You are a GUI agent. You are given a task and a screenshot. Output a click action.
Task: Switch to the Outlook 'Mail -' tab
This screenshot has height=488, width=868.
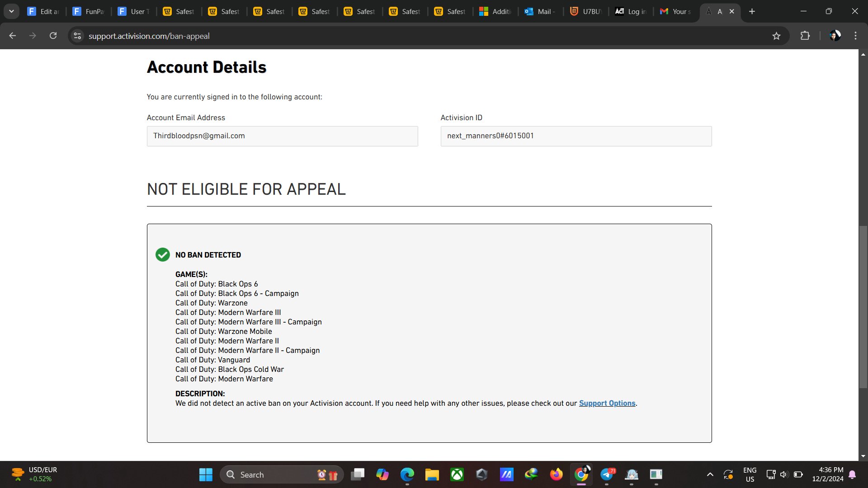click(541, 11)
